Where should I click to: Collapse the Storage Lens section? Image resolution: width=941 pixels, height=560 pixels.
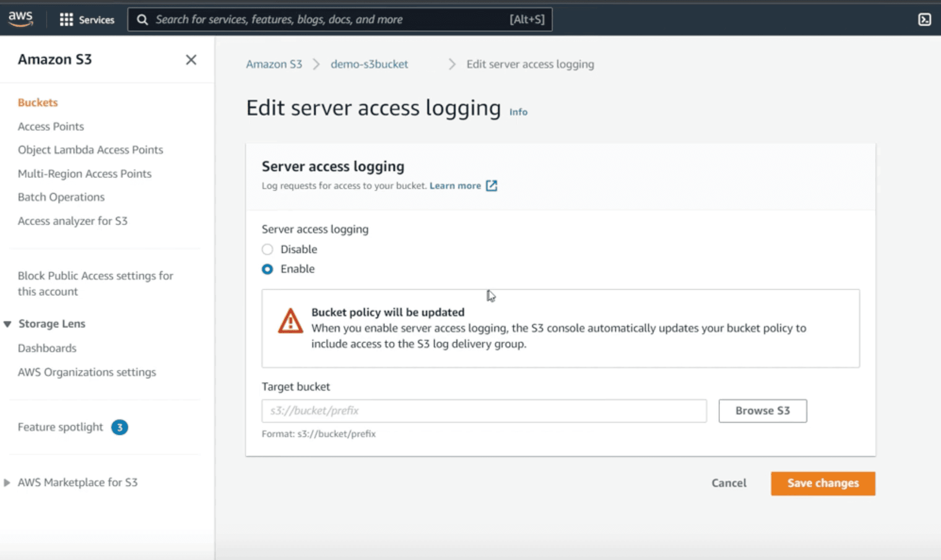coord(8,324)
